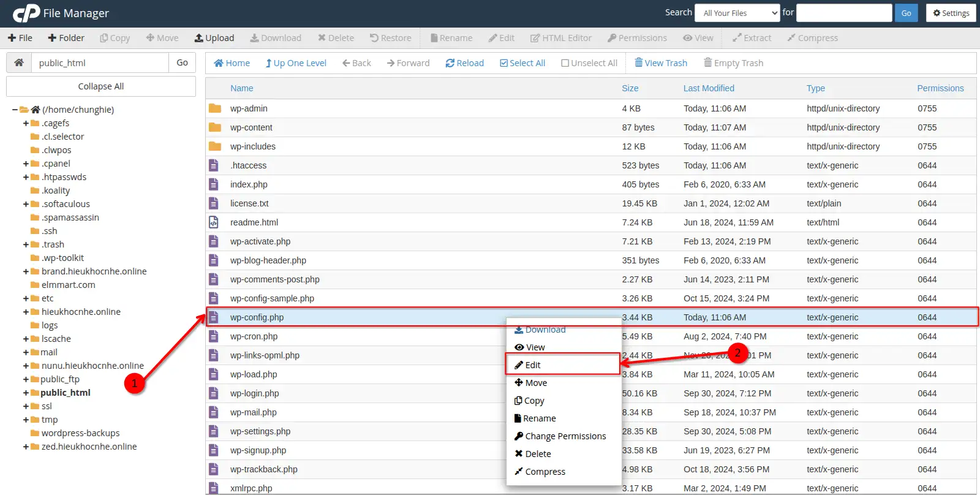The width and height of the screenshot is (980, 495).
Task: Click the .htaccess file icon
Action: (214, 165)
